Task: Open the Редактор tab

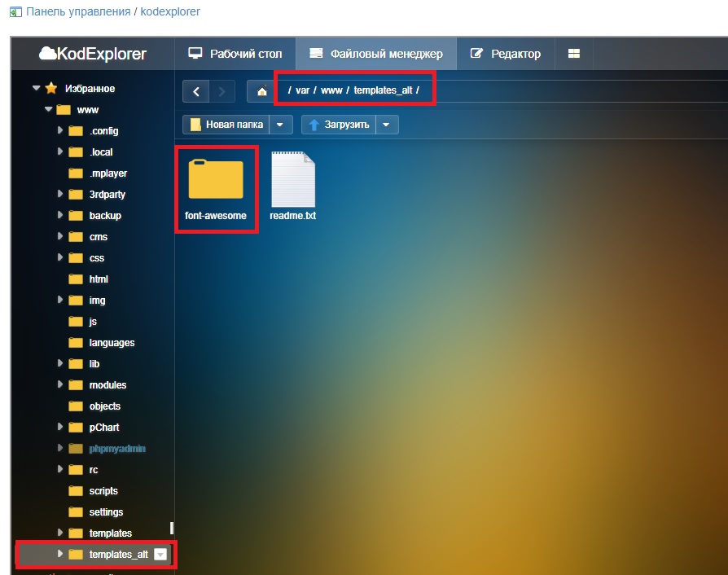Action: pyautogui.click(x=506, y=54)
